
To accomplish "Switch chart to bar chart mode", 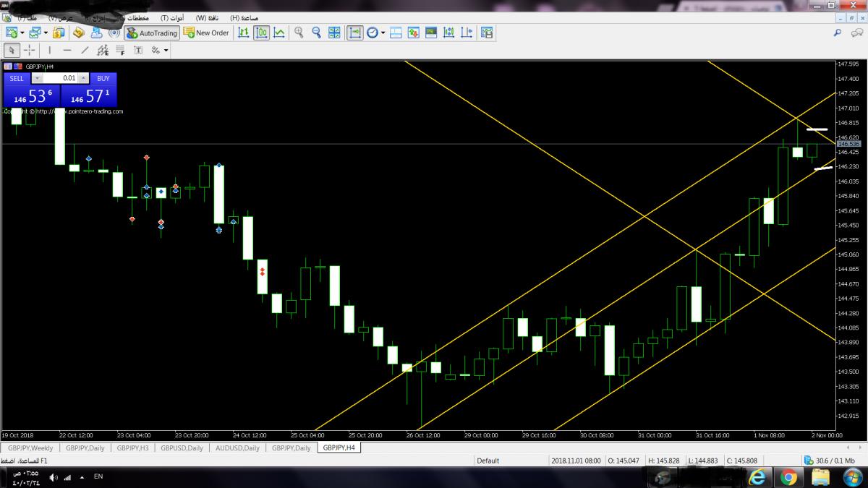I will [244, 33].
